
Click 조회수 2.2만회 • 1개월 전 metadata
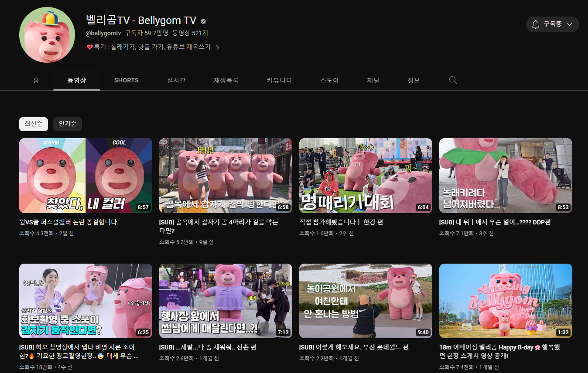tap(329, 359)
